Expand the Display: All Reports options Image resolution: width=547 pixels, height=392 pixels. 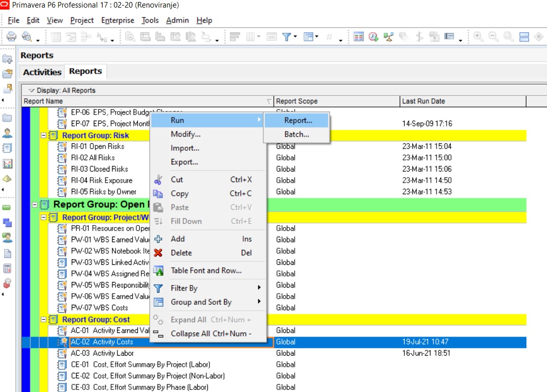point(31,90)
